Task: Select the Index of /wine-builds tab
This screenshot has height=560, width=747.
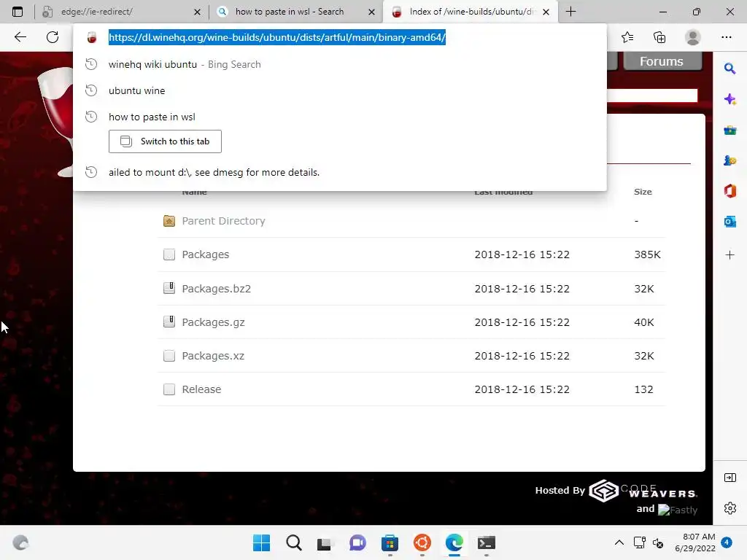Action: tap(470, 12)
